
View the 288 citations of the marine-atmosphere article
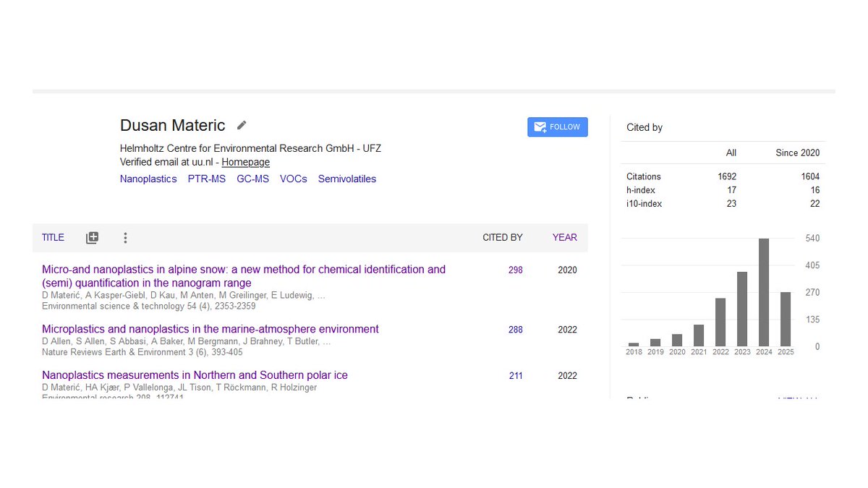515,330
